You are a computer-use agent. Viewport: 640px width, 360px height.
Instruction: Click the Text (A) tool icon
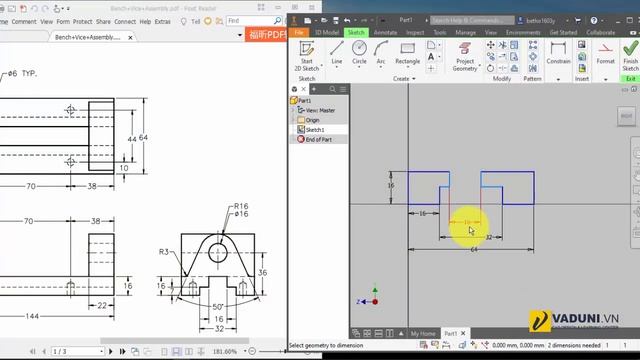tap(431, 57)
